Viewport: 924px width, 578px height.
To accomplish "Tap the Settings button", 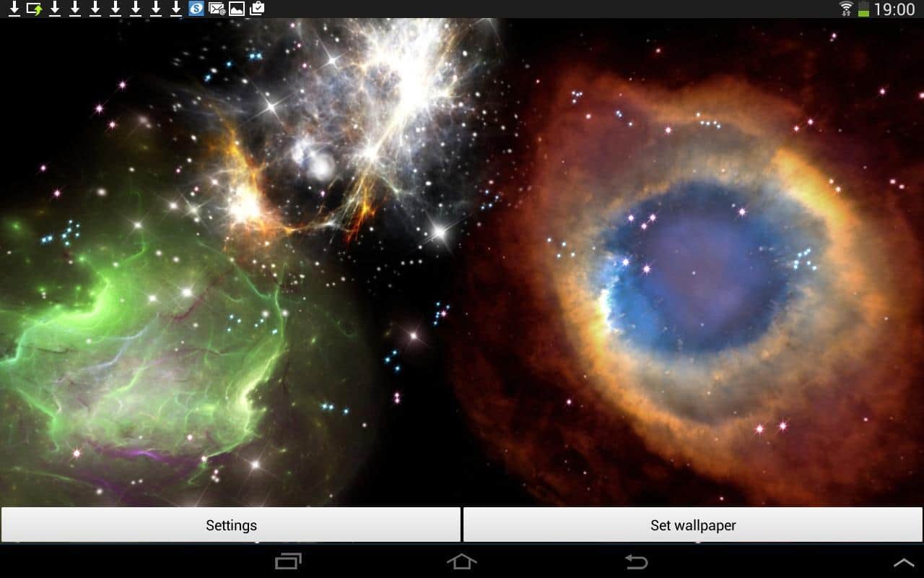I will (231, 525).
